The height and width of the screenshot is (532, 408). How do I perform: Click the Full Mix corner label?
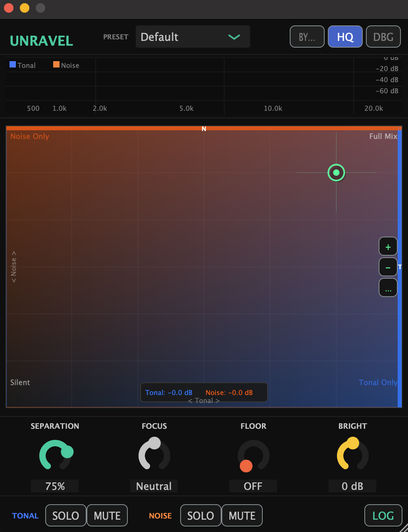click(383, 136)
